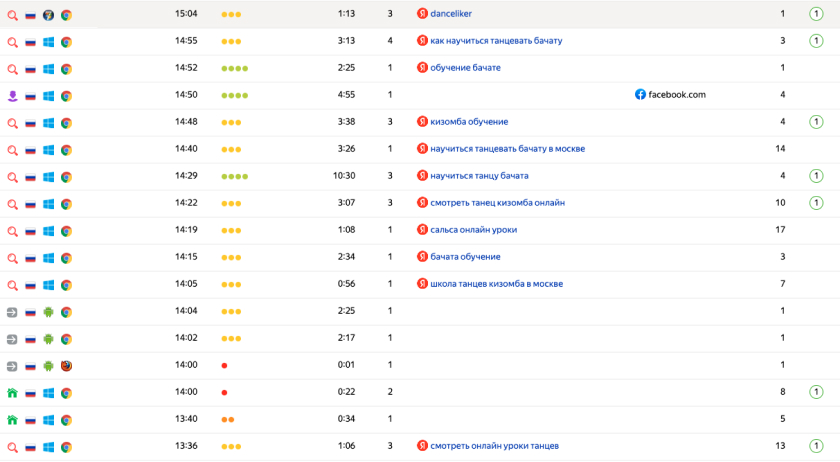The width and height of the screenshot is (840, 462).
Task: Click the grey arrow source icon at 14:02
Action: (x=13, y=339)
